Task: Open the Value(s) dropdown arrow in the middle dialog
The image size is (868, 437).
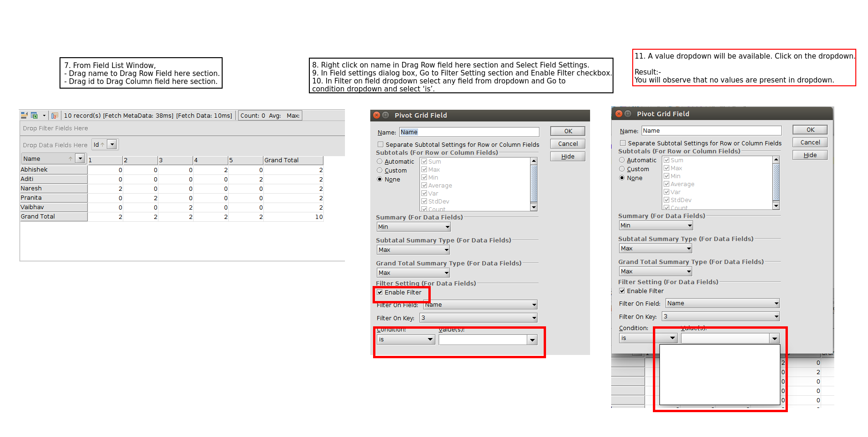Action: (532, 340)
